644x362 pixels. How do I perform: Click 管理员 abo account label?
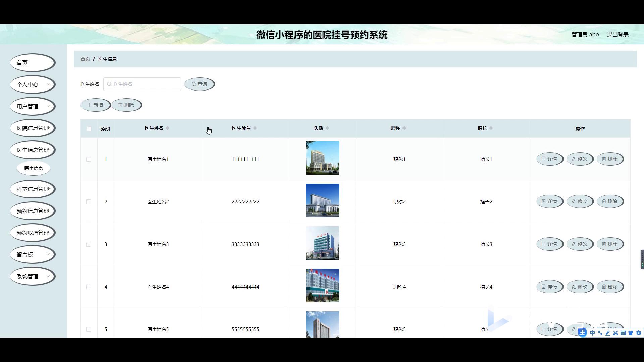(x=585, y=35)
